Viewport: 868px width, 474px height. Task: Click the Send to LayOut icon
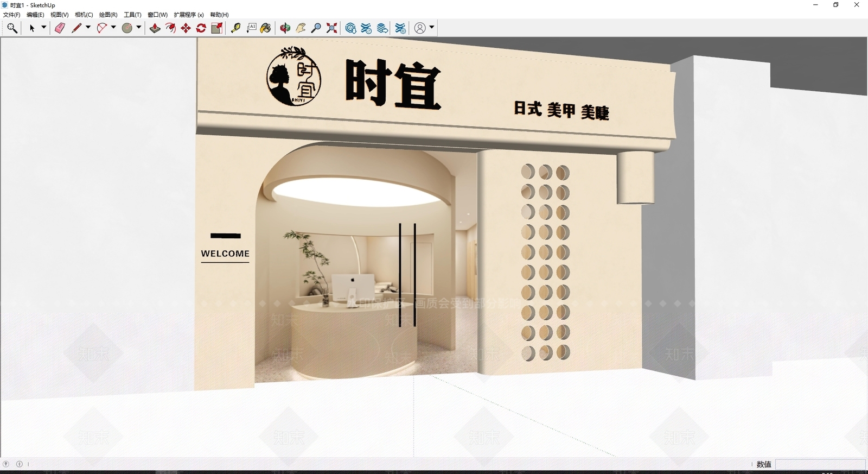382,28
